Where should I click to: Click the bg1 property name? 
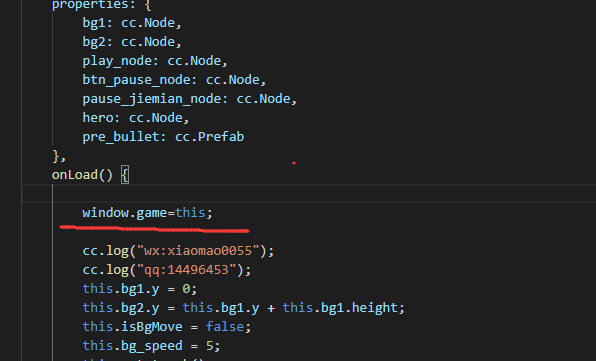click(x=94, y=23)
